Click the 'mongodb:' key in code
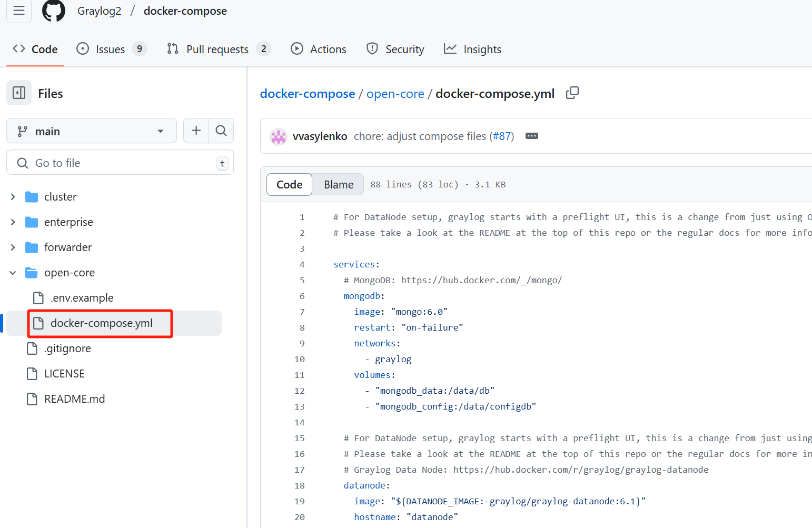Image resolution: width=812 pixels, height=528 pixels. (x=364, y=296)
